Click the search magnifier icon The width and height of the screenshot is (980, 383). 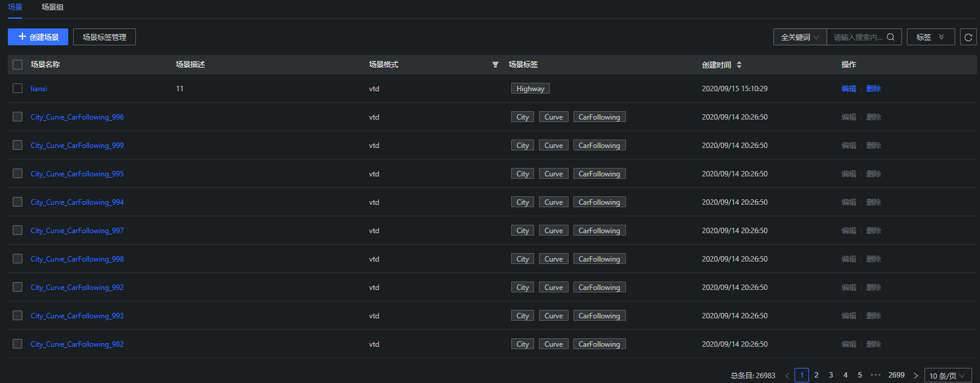(891, 37)
